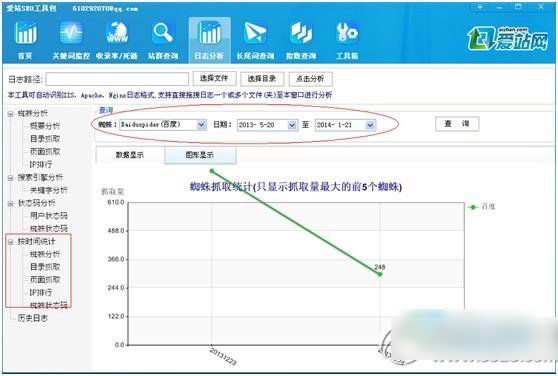Image resolution: width=558 pixels, height=376 pixels.
Task: Click the 610.0 y-axis value
Action: point(116,202)
